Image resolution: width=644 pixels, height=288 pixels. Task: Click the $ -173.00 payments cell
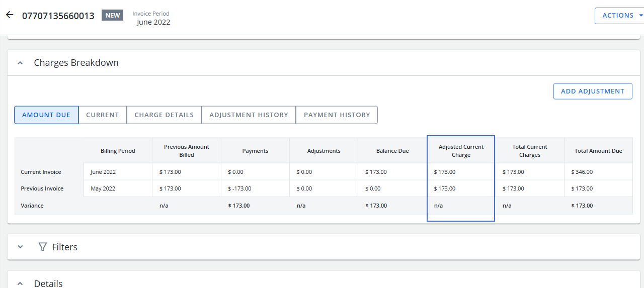pos(240,188)
